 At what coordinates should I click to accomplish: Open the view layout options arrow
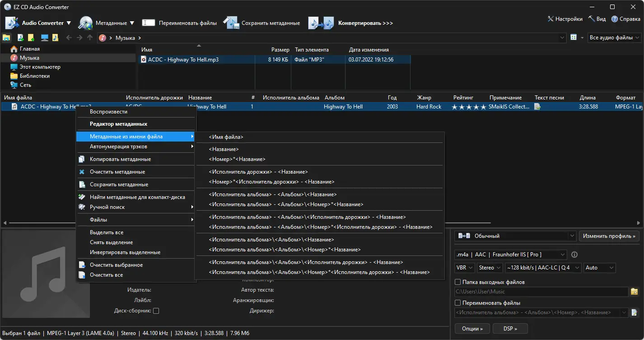(x=582, y=38)
